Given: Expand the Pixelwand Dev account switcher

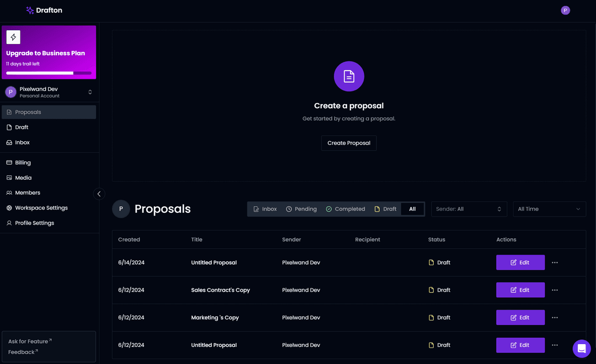Looking at the screenshot, I should point(90,92).
